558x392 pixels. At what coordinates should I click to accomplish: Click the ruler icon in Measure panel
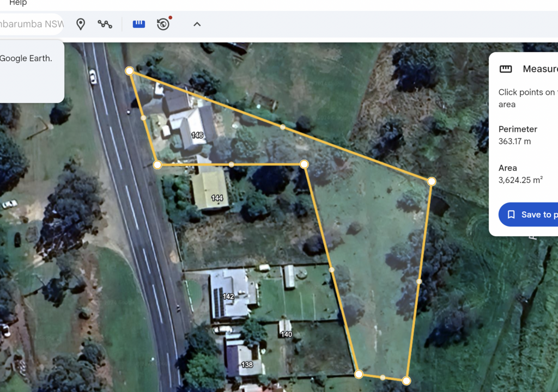point(506,69)
